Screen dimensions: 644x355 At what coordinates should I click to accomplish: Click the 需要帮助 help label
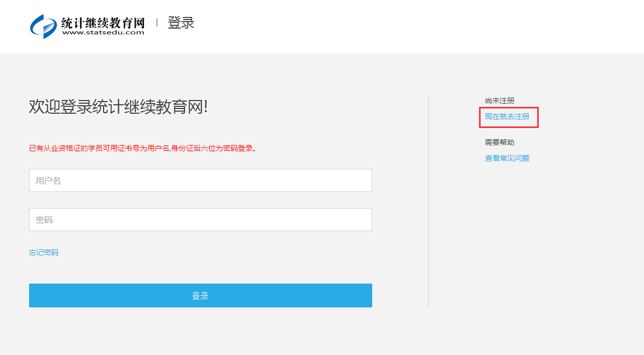point(500,142)
